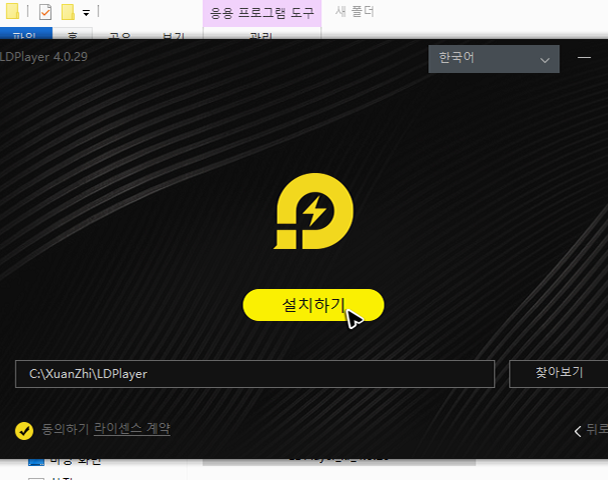Edit the C:\XuanZhi\LDPlayer install path field
608x480 pixels.
(255, 374)
